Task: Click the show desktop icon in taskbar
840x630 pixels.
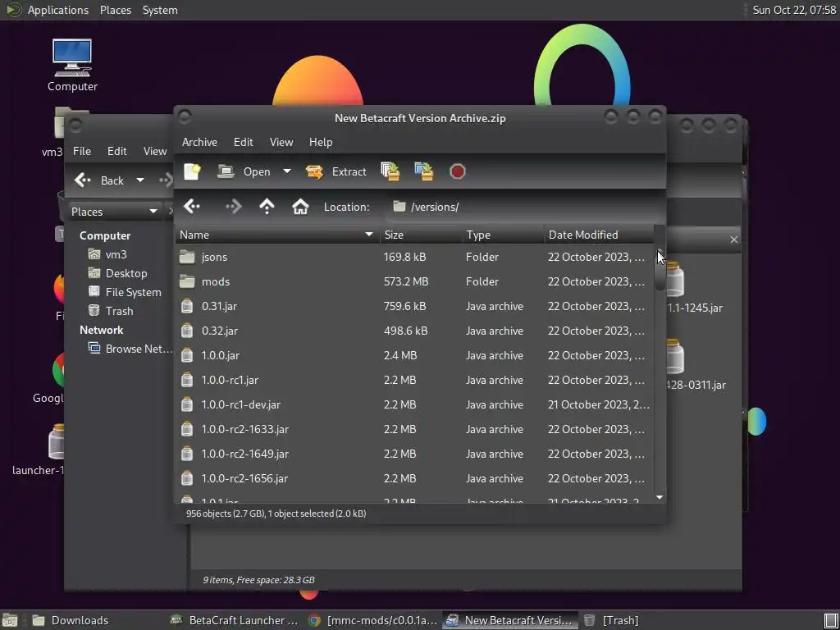Action: [10, 620]
